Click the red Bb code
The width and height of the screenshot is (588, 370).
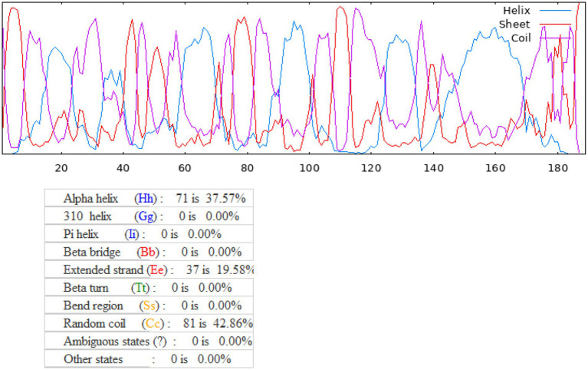pyautogui.click(x=148, y=252)
